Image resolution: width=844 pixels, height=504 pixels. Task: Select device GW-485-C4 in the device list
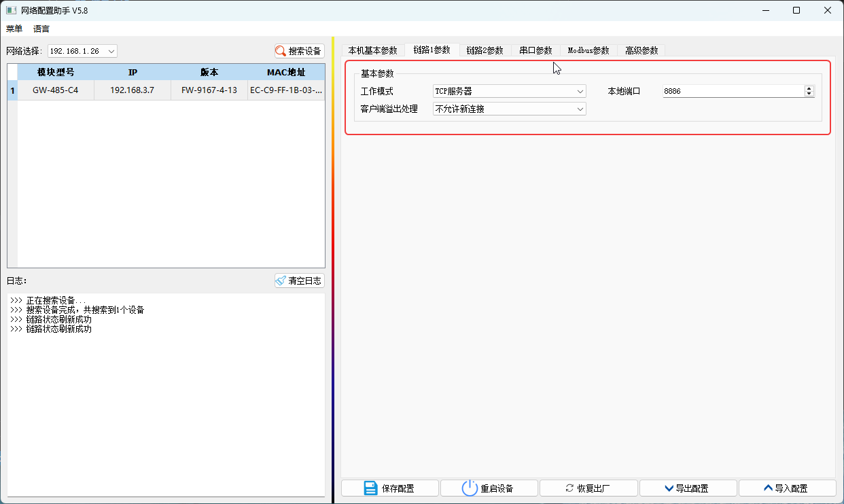point(55,90)
